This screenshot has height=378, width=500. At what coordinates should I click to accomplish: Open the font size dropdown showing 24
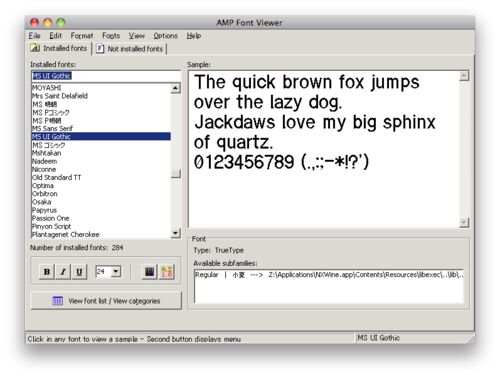116,271
